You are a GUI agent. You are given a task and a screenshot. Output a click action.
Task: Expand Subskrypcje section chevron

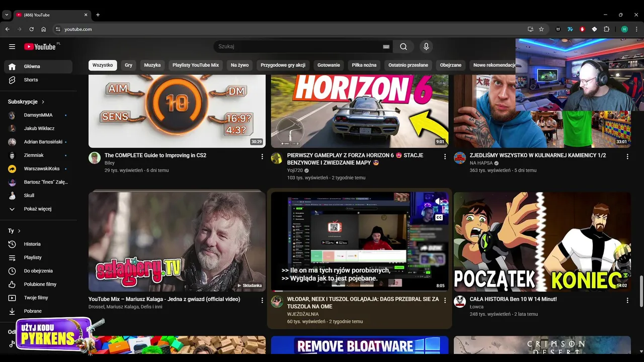[x=43, y=102]
